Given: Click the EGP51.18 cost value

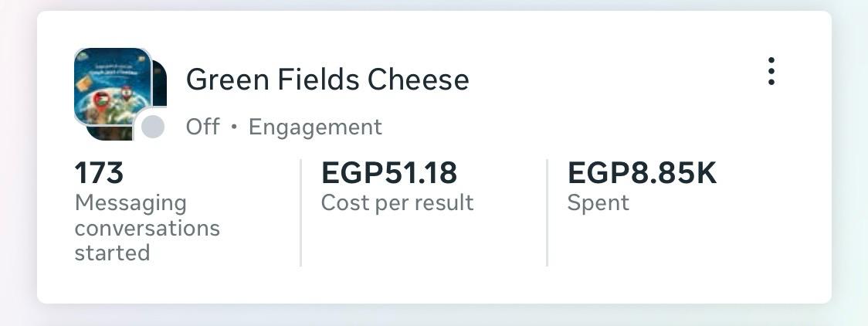Looking at the screenshot, I should pyautogui.click(x=389, y=173).
